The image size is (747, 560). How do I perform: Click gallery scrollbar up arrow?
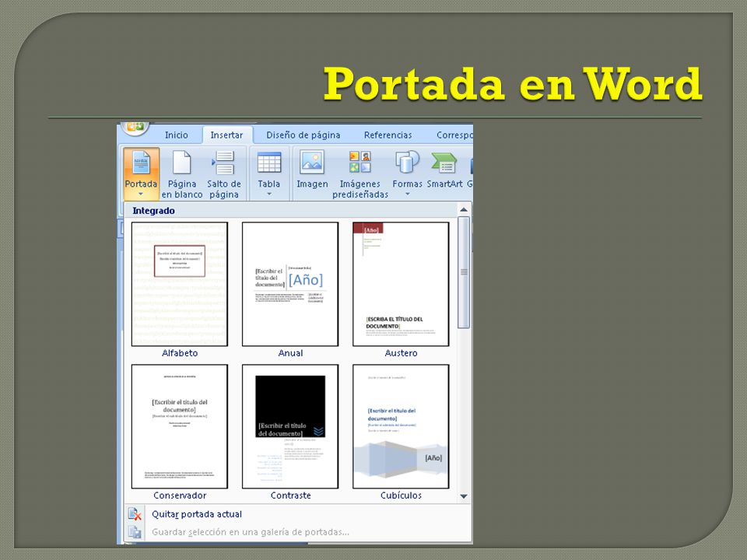tap(464, 210)
